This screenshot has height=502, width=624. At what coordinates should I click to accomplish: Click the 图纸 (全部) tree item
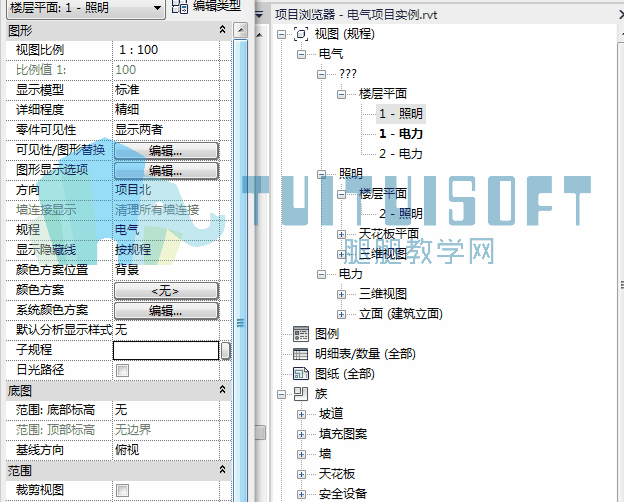tap(345, 374)
